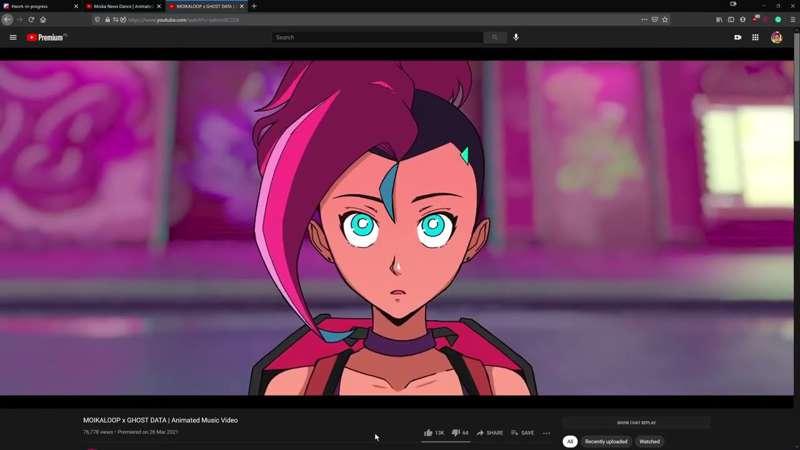Screen dimensions: 800x450
Task: Click into the YouTube search box
Action: [x=378, y=37]
